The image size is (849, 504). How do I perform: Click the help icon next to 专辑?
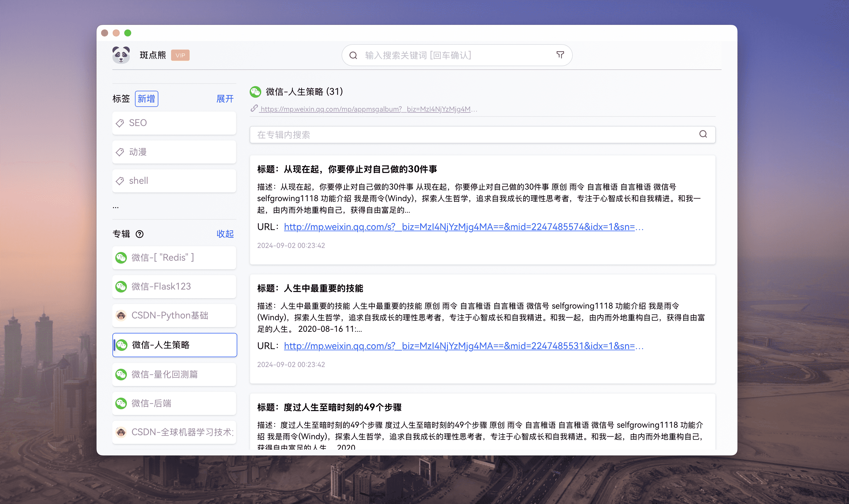[140, 234]
